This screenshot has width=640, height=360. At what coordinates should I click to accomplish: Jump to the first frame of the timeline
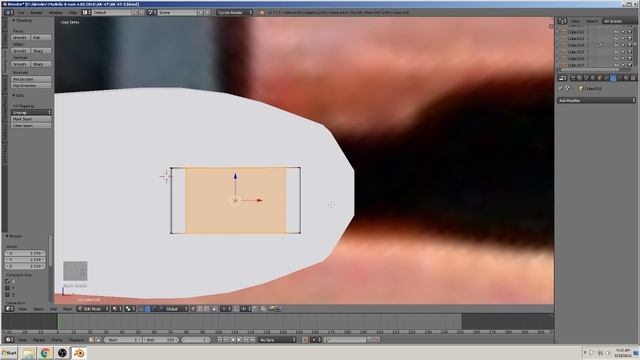click(x=220, y=340)
